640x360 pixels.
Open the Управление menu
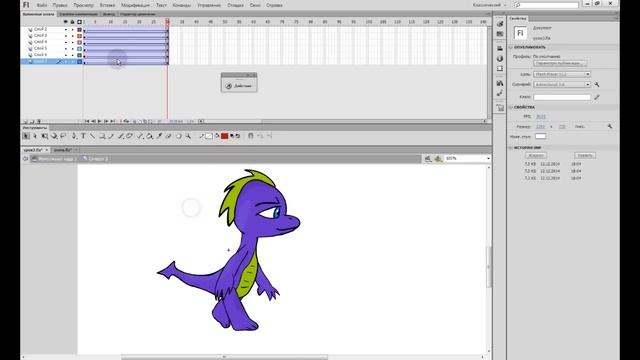pos(209,5)
